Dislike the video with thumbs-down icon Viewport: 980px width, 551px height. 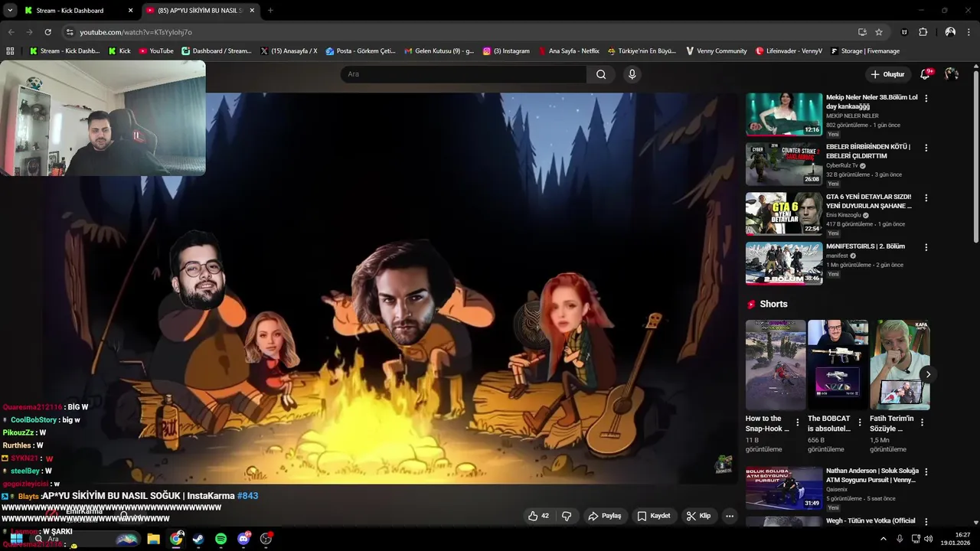[x=567, y=516]
